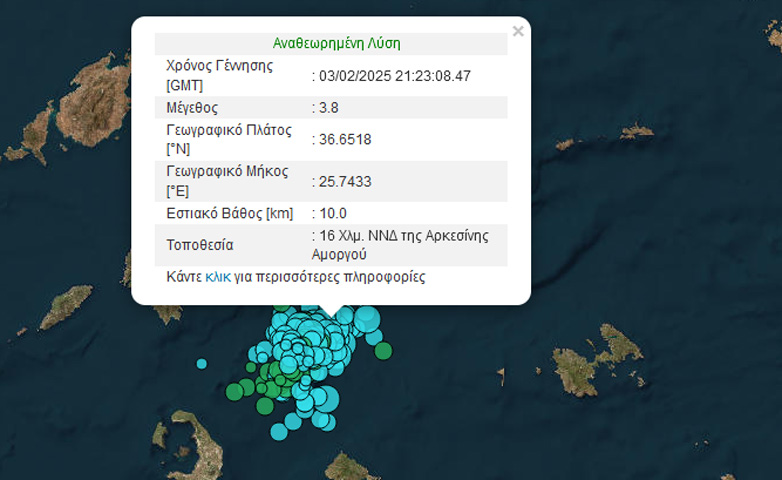The image size is (782, 480).
Task: Click the 'Τοποθεσία' row label
Action: [200, 245]
